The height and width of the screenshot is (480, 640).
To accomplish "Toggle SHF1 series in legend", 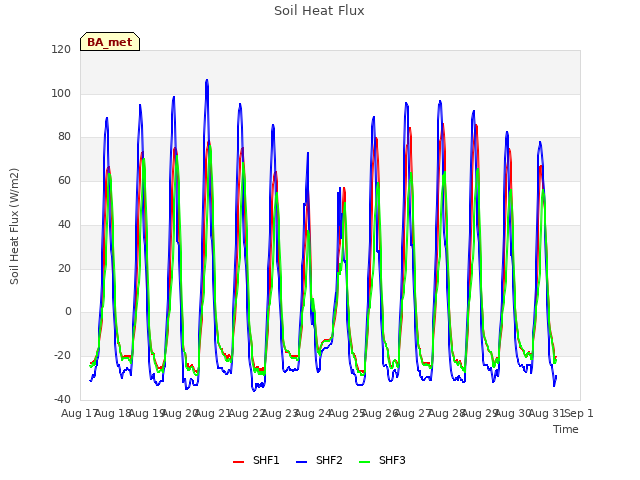I will click(x=256, y=460).
